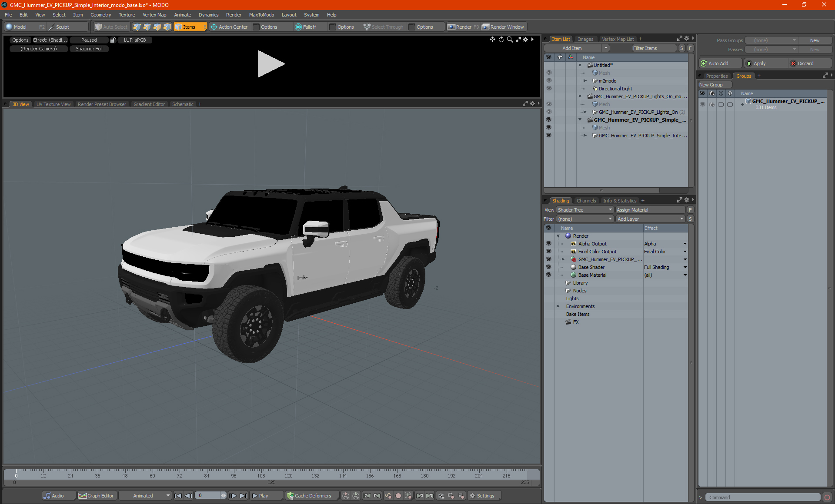Switch to Images tab
835x504 pixels.
point(585,39)
